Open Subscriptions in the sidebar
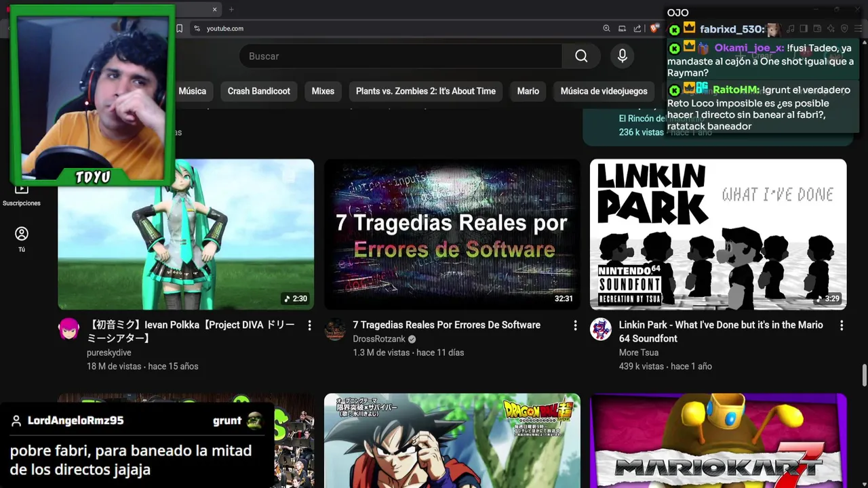Viewport: 868px width, 488px height. (22, 195)
